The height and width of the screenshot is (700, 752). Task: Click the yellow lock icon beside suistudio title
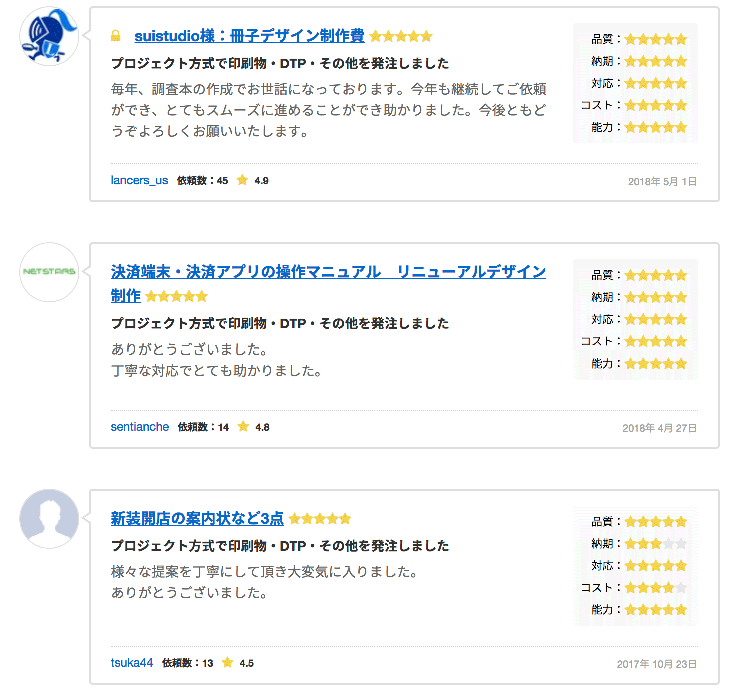[x=116, y=36]
